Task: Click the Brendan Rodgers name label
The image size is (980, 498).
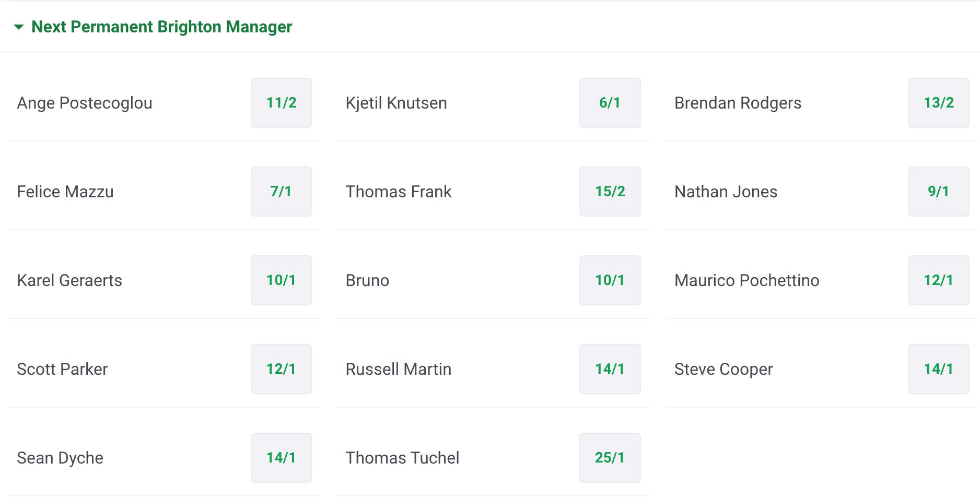Action: [738, 103]
